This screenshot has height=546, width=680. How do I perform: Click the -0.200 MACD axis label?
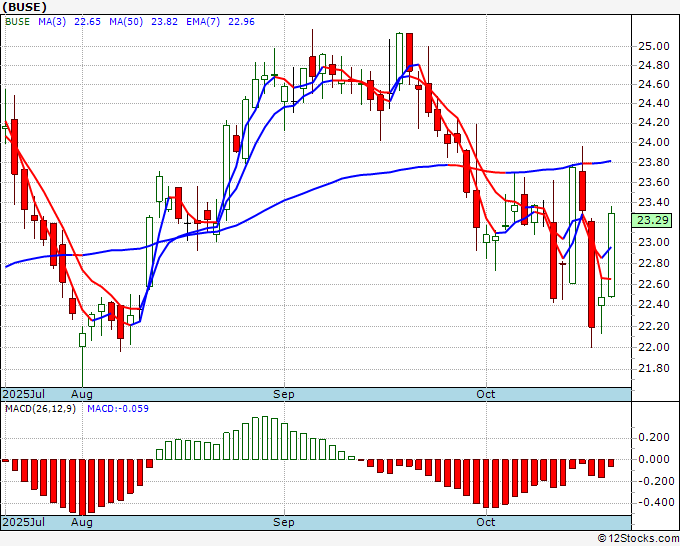pyautogui.click(x=656, y=481)
